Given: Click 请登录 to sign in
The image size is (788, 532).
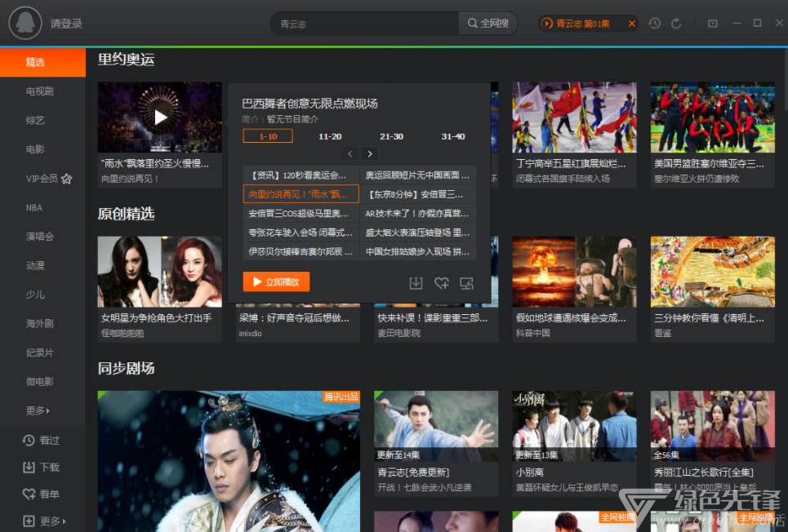Looking at the screenshot, I should pyautogui.click(x=66, y=24).
